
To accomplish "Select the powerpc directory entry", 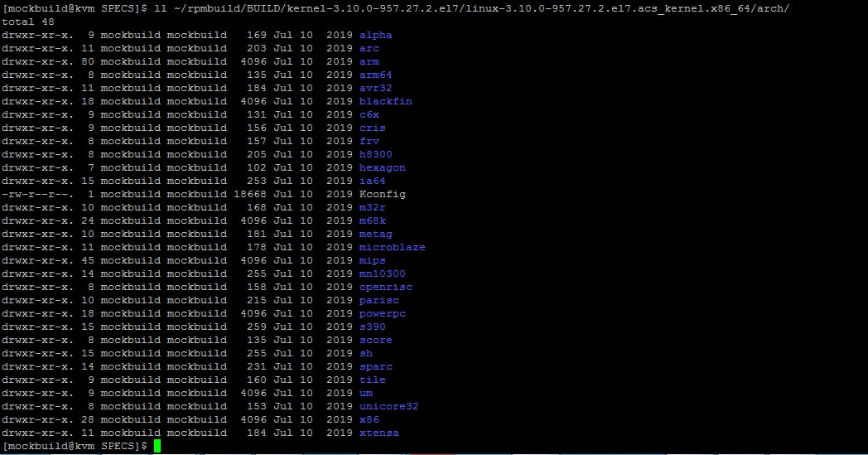I will pos(382,314).
